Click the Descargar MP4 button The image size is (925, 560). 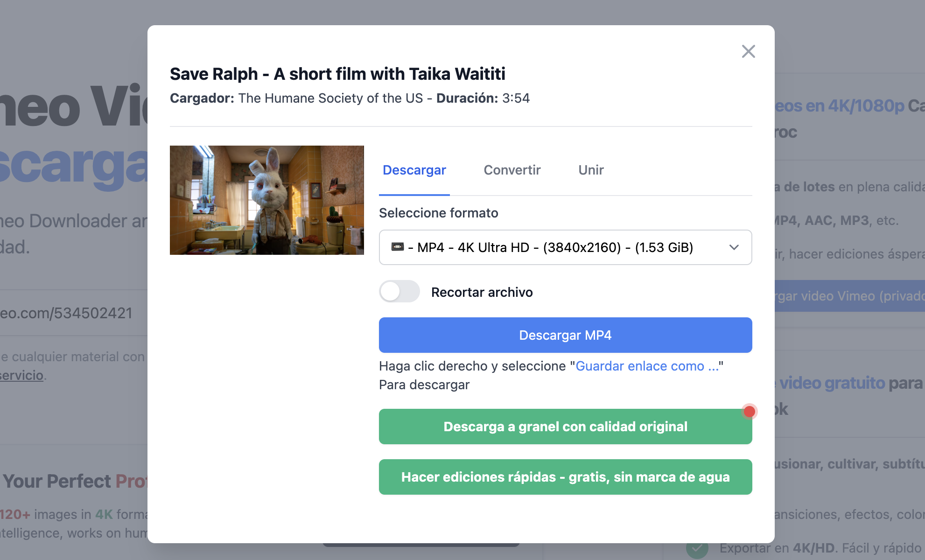click(565, 335)
